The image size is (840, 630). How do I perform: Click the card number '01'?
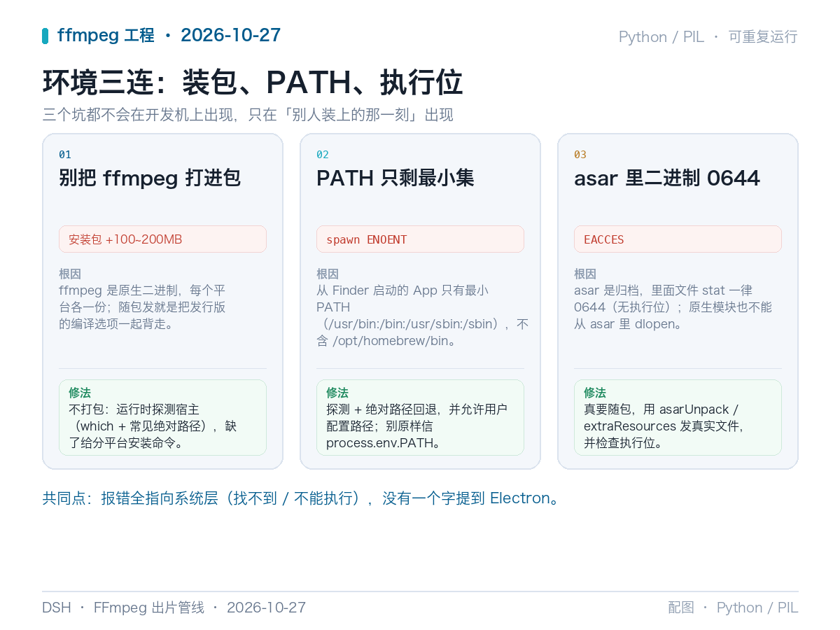click(x=65, y=155)
